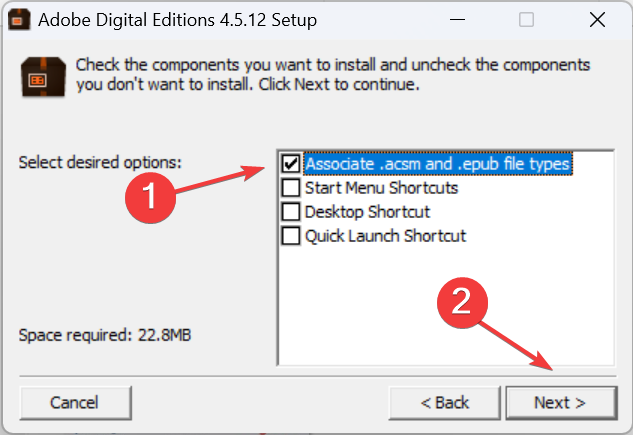This screenshot has height=435, width=633.
Task: Check the Quick Launch Shortcut box
Action: click(291, 236)
